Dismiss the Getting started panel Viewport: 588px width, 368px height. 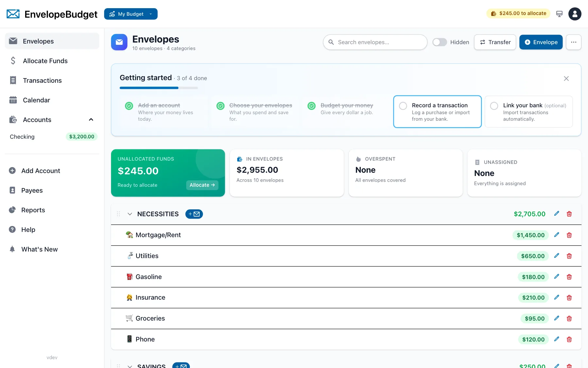(x=566, y=79)
